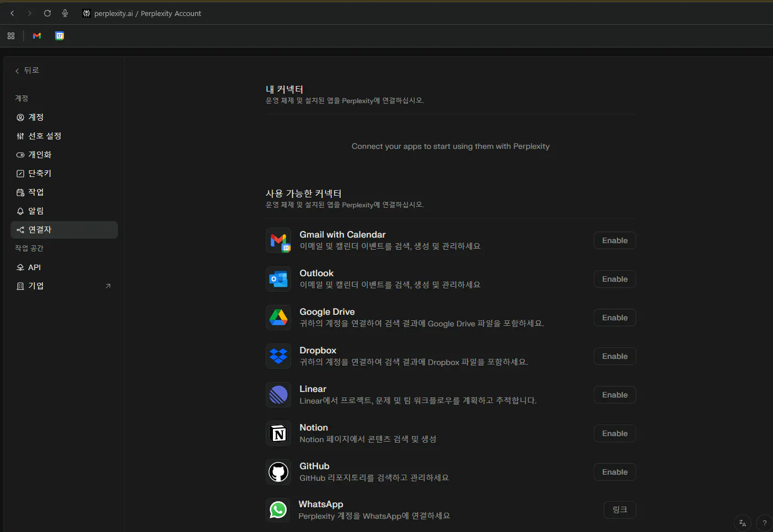Viewport: 773px width, 532px height.
Task: Open the 단축키 shortcuts item
Action: [x=64, y=174]
